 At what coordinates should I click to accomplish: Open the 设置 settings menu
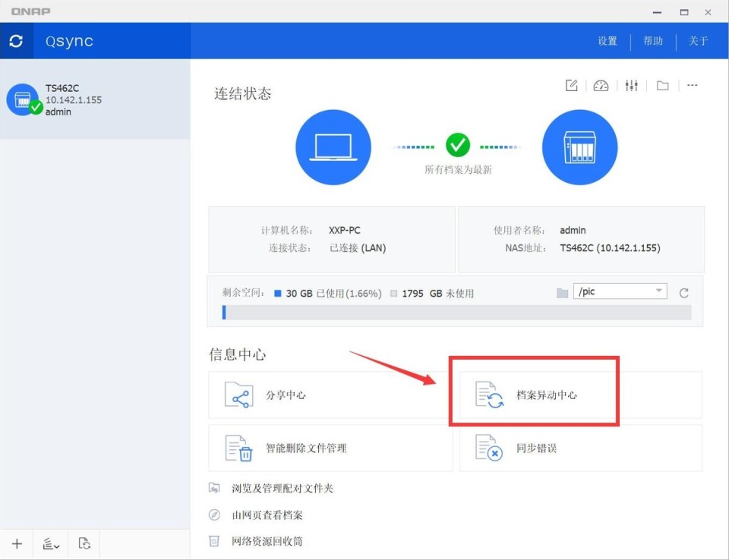[x=607, y=42]
